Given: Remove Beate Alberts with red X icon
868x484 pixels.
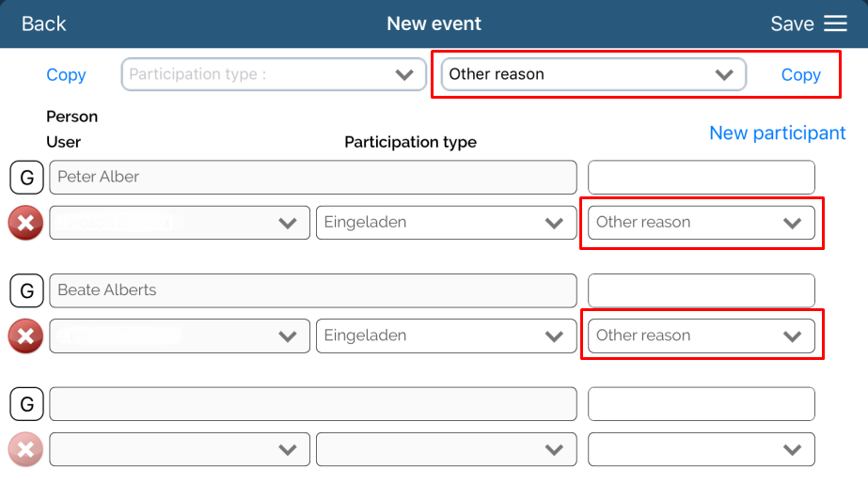Looking at the screenshot, I should (25, 336).
